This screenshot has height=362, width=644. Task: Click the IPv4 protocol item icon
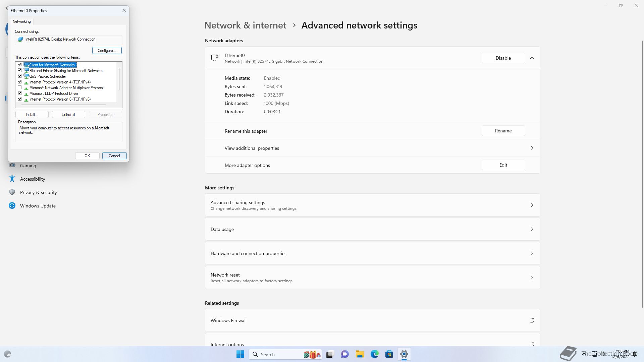click(x=26, y=82)
